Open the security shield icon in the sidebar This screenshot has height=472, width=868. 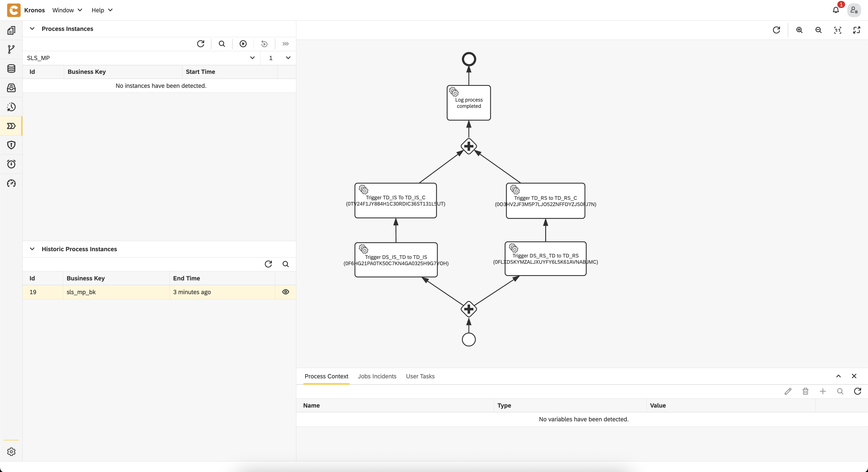pyautogui.click(x=11, y=145)
